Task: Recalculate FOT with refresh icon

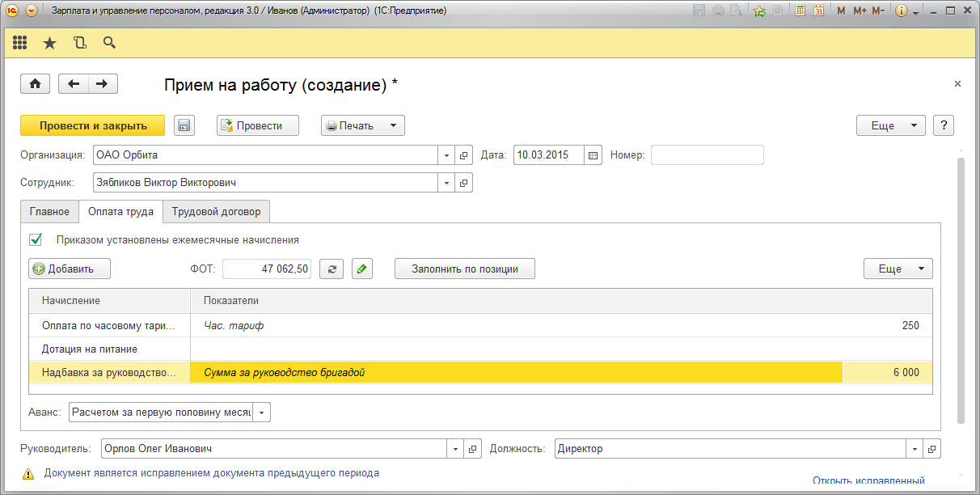Action: pyautogui.click(x=330, y=269)
